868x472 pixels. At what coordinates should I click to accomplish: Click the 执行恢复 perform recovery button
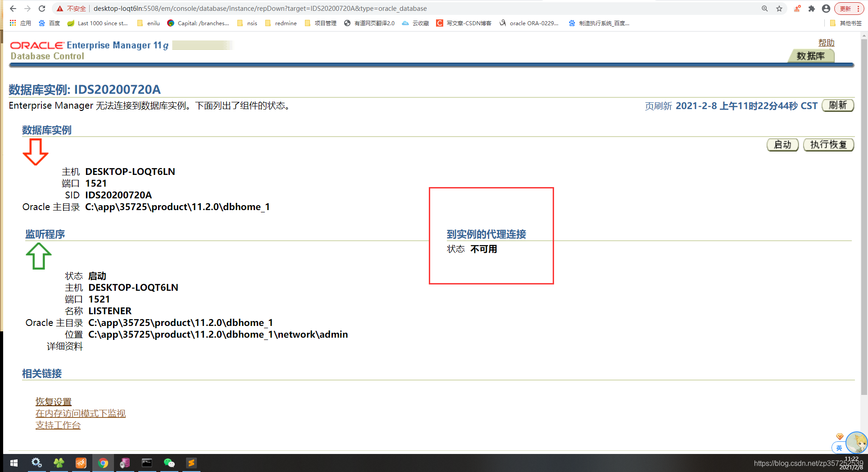828,145
